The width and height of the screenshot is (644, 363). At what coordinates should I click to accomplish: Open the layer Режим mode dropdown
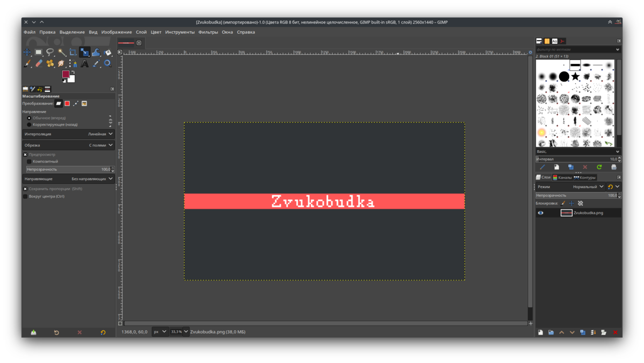571,187
